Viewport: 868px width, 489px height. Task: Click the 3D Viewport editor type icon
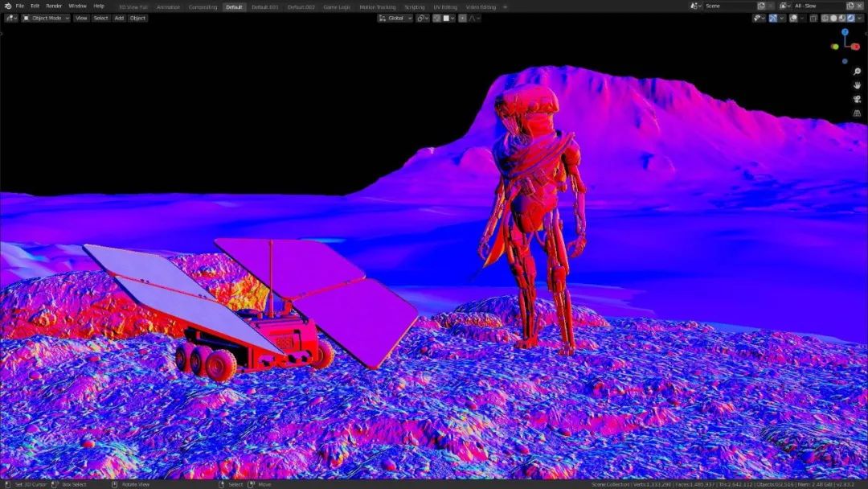[x=10, y=18]
